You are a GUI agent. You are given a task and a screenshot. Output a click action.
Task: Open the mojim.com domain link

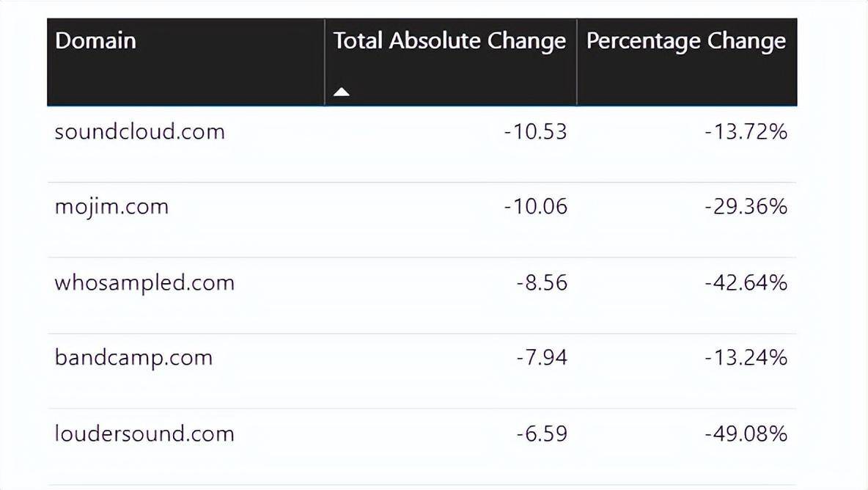pos(111,207)
